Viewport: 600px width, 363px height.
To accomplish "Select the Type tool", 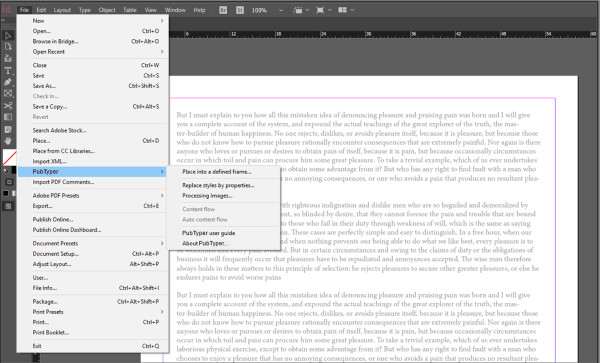I will coord(8,70).
